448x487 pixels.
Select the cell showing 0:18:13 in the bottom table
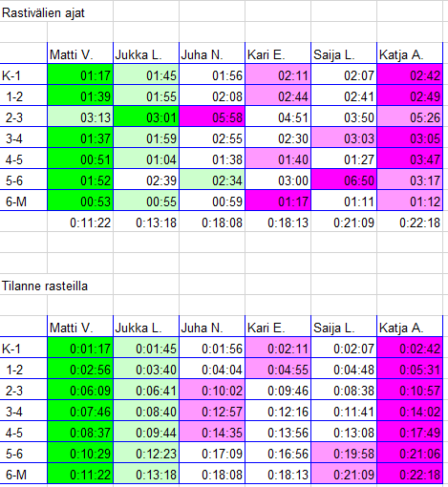tap(278, 475)
